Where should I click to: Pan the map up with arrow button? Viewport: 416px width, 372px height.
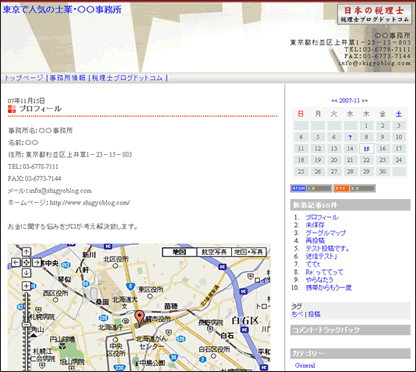point(26,252)
